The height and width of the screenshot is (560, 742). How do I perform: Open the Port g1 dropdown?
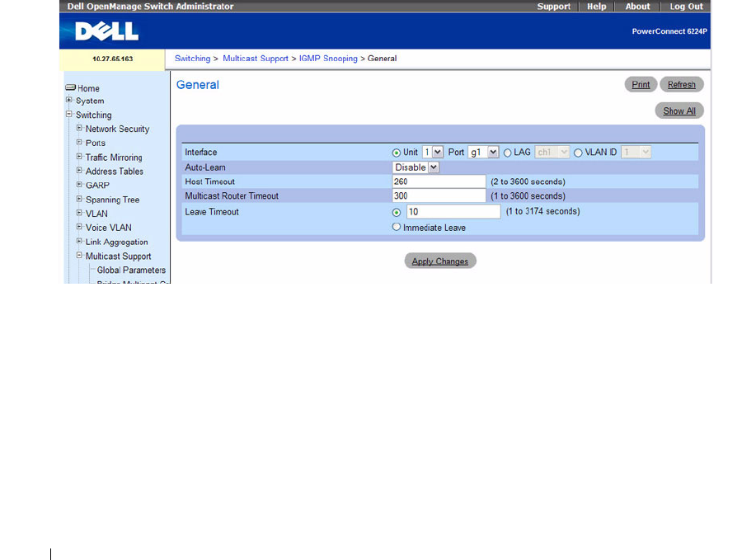point(483,152)
